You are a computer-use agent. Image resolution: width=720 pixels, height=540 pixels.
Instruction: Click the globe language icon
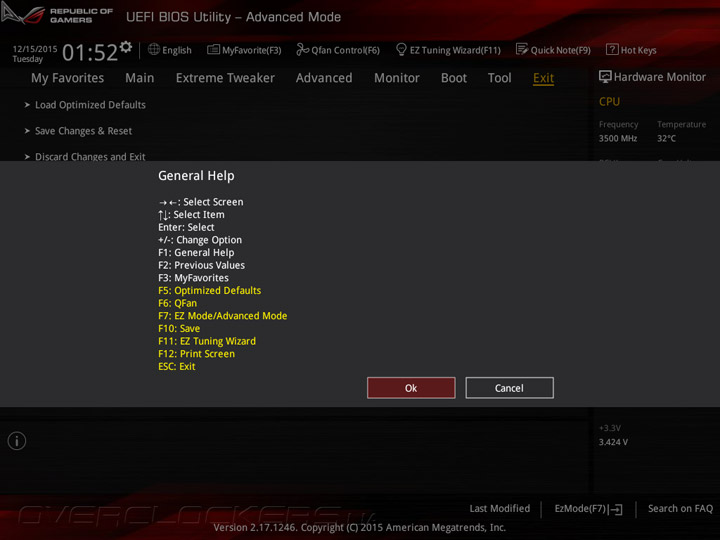pyautogui.click(x=154, y=49)
